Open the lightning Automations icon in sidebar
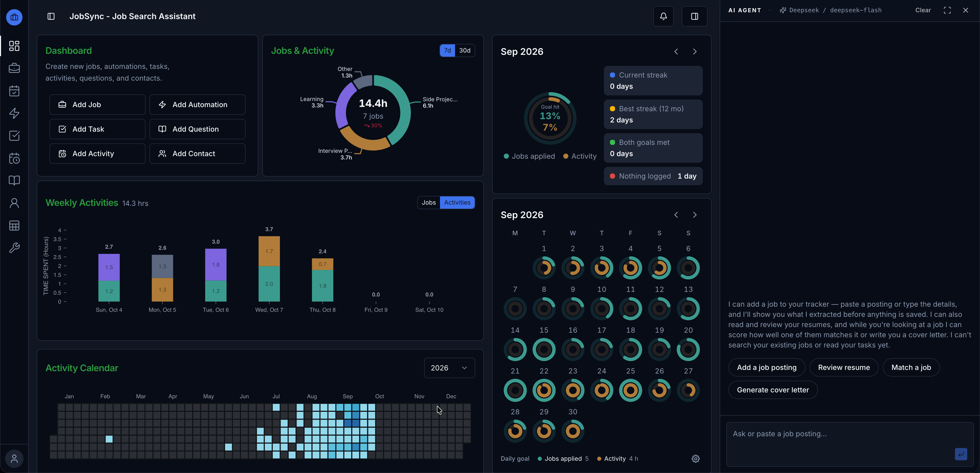This screenshot has height=473, width=980. [14, 113]
